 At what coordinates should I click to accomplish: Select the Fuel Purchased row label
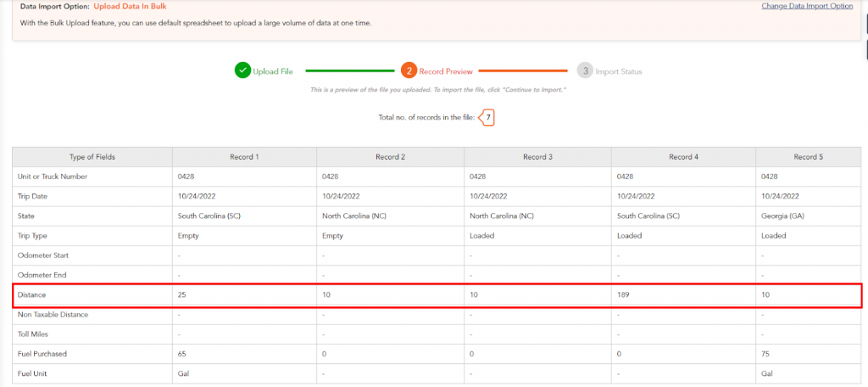42,354
